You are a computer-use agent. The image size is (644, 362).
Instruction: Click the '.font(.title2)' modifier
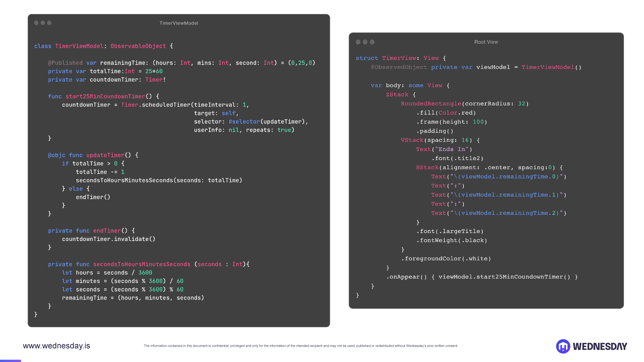[x=458, y=158]
